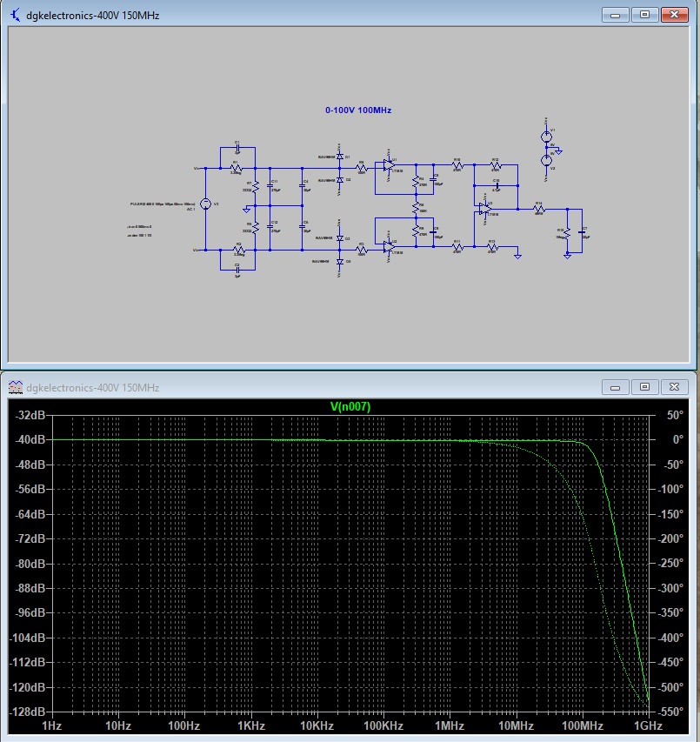Click the ground symbol below resistor R15
Image resolution: width=700 pixels, height=742 pixels.
pyautogui.click(x=566, y=256)
